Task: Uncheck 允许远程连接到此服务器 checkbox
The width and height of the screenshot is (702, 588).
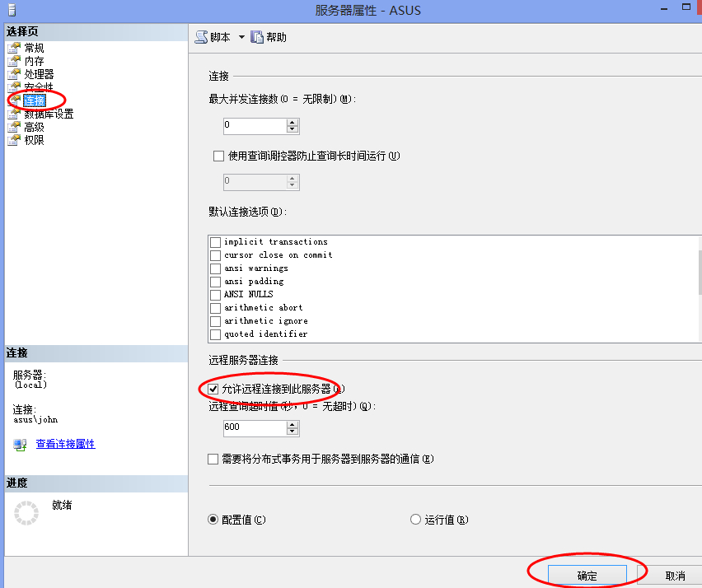Action: coord(214,388)
